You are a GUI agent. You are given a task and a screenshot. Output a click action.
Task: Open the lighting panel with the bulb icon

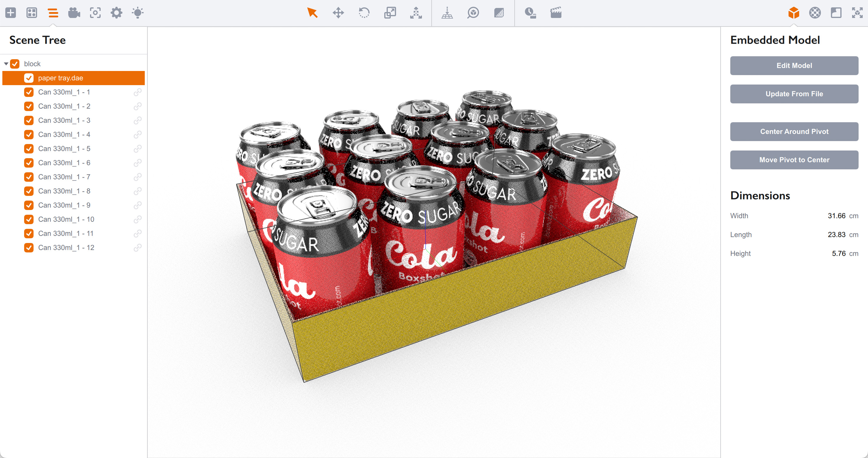(137, 13)
